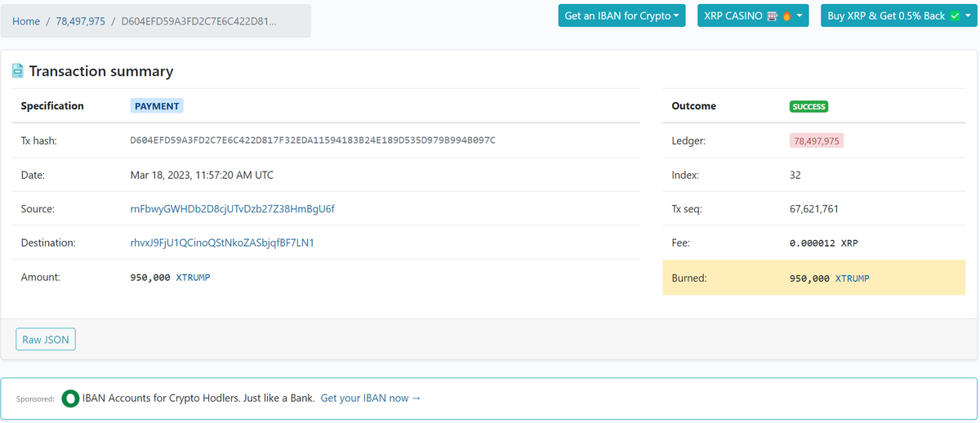Click the Transaction summary document icon
Image resolution: width=980 pixels, height=423 pixels.
pos(17,71)
